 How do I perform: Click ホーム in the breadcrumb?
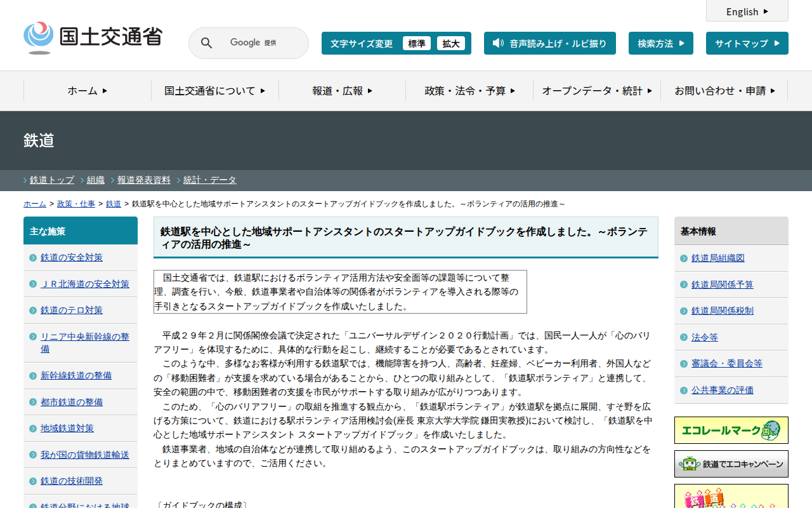[x=35, y=204]
